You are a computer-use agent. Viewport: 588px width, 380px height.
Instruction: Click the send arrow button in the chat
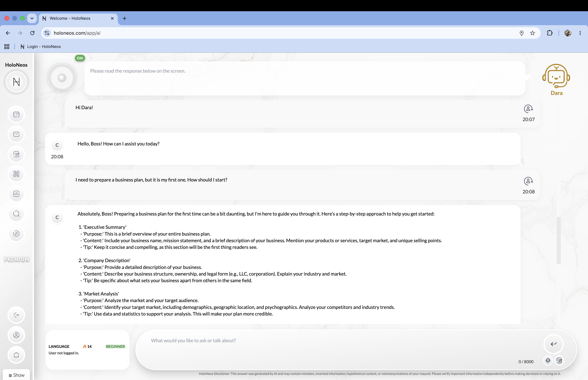click(553, 344)
